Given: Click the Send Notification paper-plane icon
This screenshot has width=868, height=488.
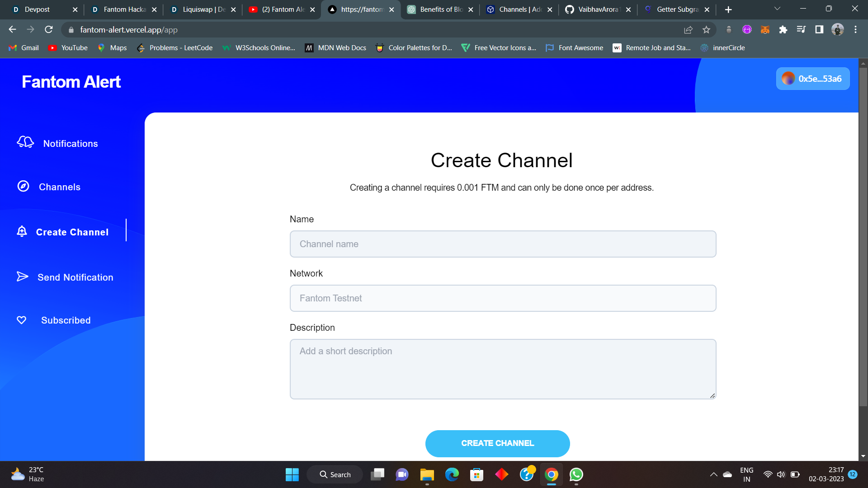Looking at the screenshot, I should (x=22, y=277).
